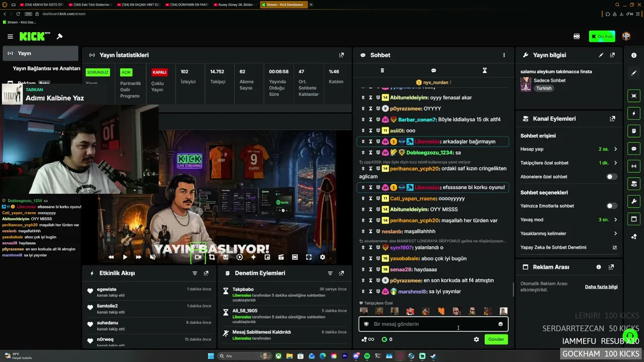The image size is (644, 362).
Task: Toggle the stream preview widget in sidebar
Action: [634, 96]
